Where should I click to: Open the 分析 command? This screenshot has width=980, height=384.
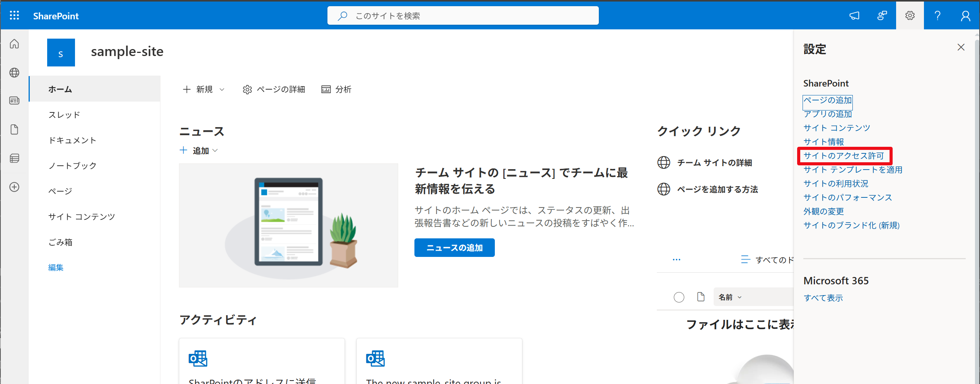tap(336, 90)
